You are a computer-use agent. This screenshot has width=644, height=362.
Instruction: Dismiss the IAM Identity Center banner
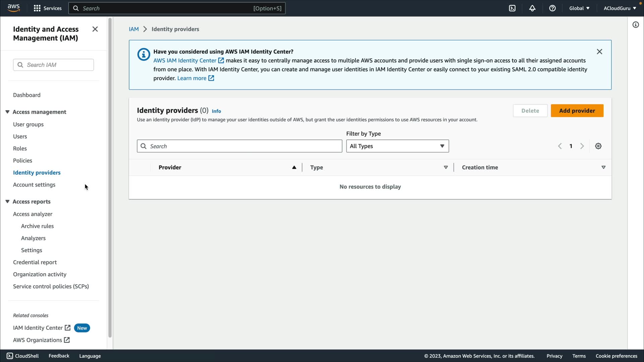[x=599, y=52]
